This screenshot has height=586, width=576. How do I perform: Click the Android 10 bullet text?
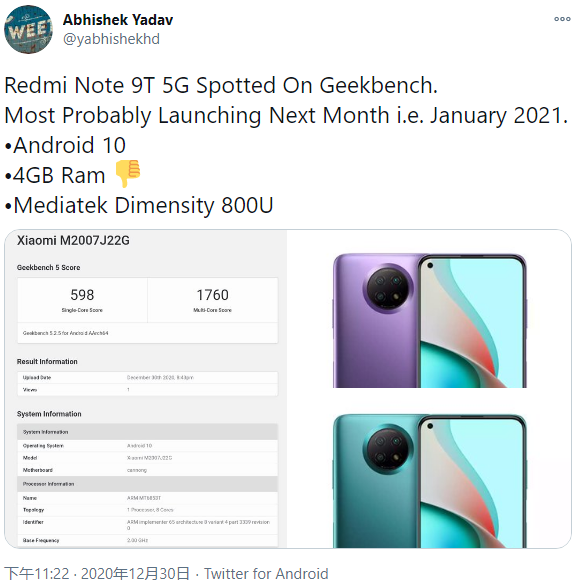(x=65, y=145)
